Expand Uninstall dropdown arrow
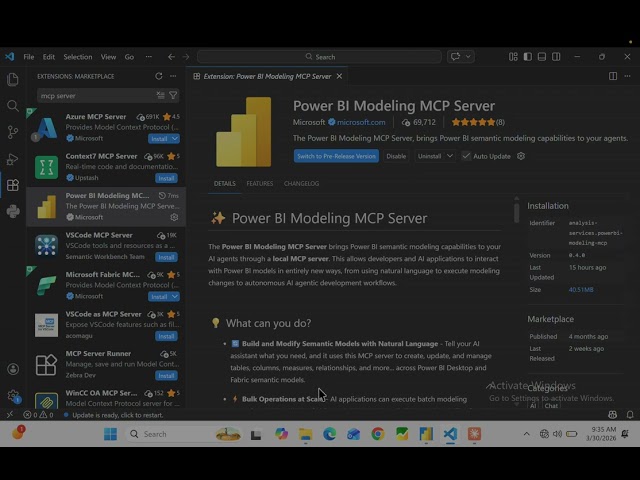Image resolution: width=640 pixels, height=480 pixels. click(450, 156)
